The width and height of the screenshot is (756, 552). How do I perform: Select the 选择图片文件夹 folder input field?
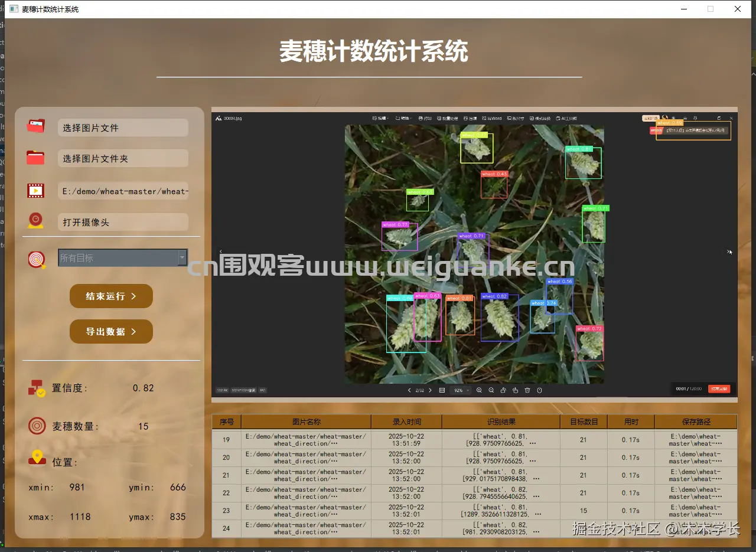(x=123, y=158)
